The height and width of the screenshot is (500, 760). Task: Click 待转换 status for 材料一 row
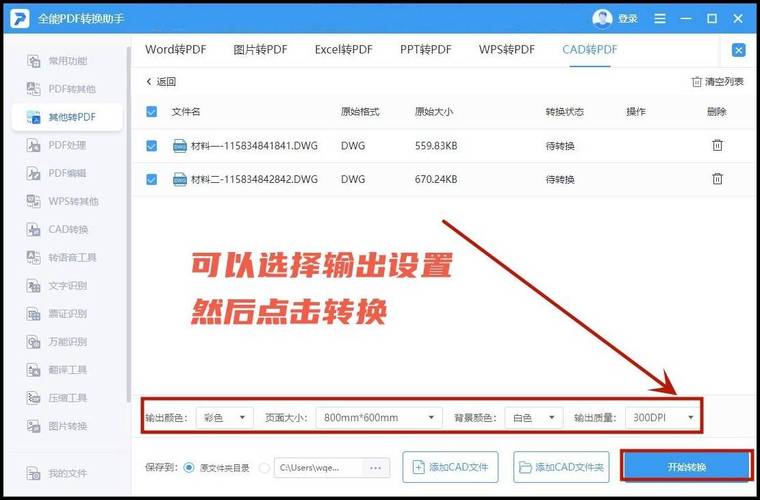coord(560,146)
